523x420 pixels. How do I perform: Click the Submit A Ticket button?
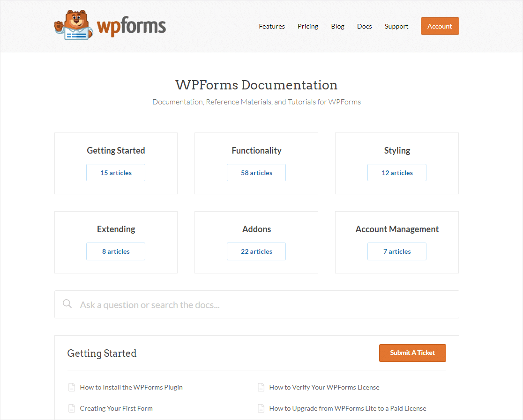[x=412, y=353]
